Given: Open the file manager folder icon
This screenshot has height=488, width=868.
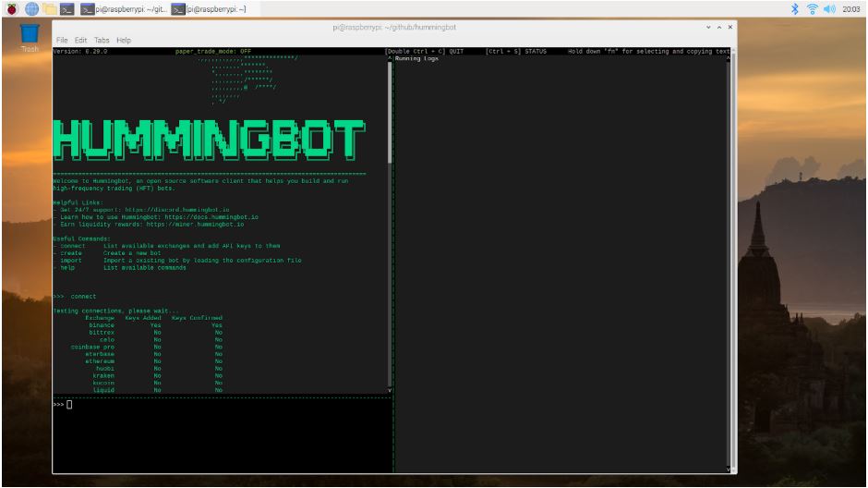Looking at the screenshot, I should [x=49, y=9].
